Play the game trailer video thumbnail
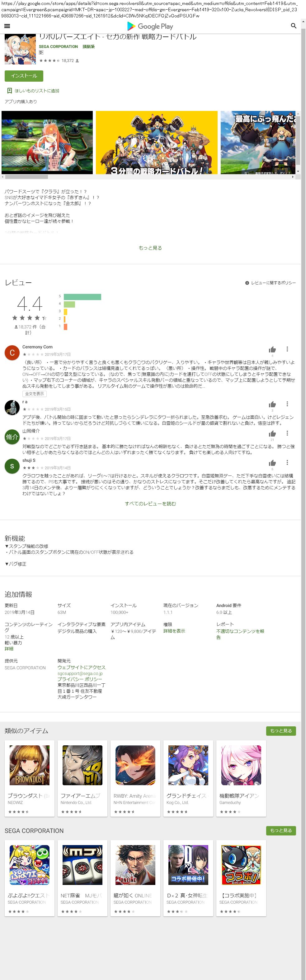Screen dimensions: 306x980 pos(47,143)
